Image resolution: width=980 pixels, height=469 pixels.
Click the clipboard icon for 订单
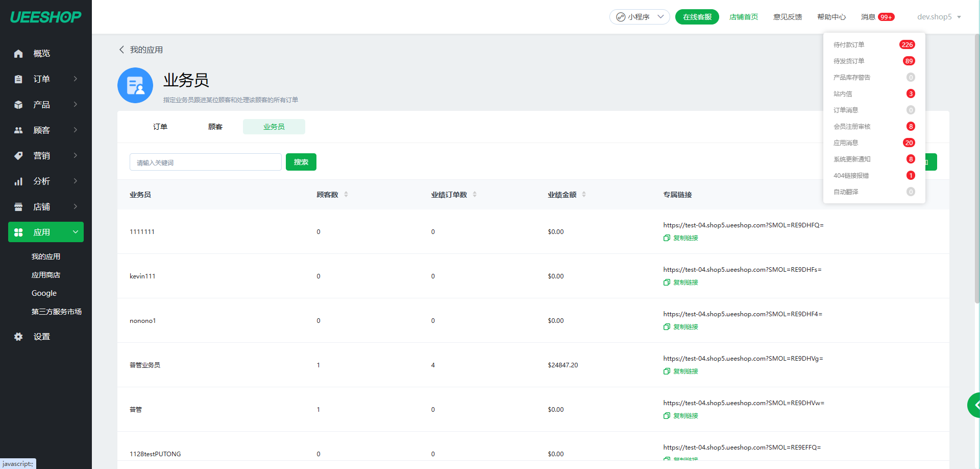click(18, 79)
